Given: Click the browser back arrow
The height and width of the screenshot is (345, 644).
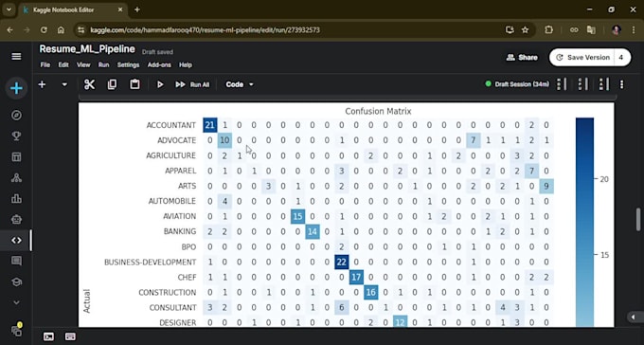Looking at the screenshot, I should click(9, 30).
